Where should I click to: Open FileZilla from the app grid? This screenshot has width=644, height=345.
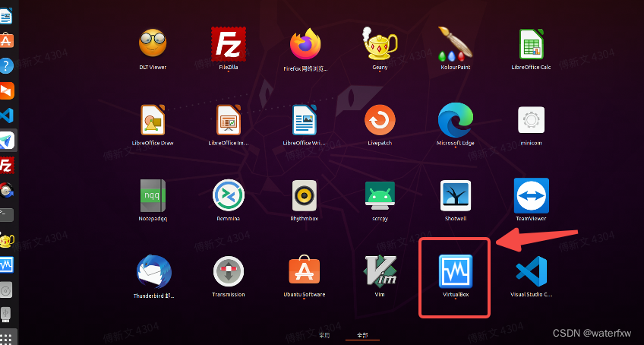(x=229, y=43)
